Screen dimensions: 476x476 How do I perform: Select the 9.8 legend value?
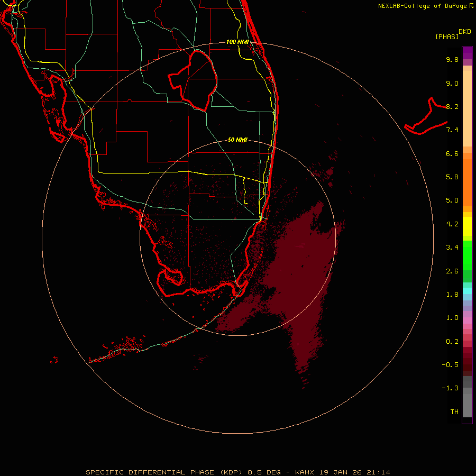pyautogui.click(x=452, y=59)
